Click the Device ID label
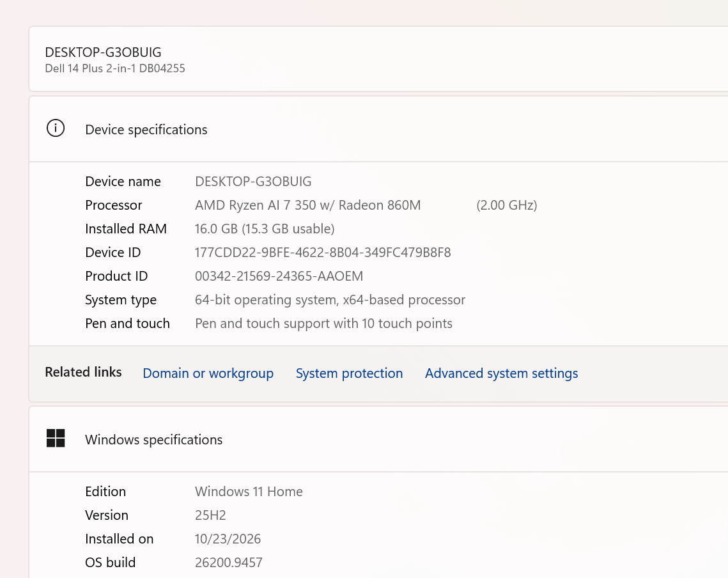 [x=113, y=253]
